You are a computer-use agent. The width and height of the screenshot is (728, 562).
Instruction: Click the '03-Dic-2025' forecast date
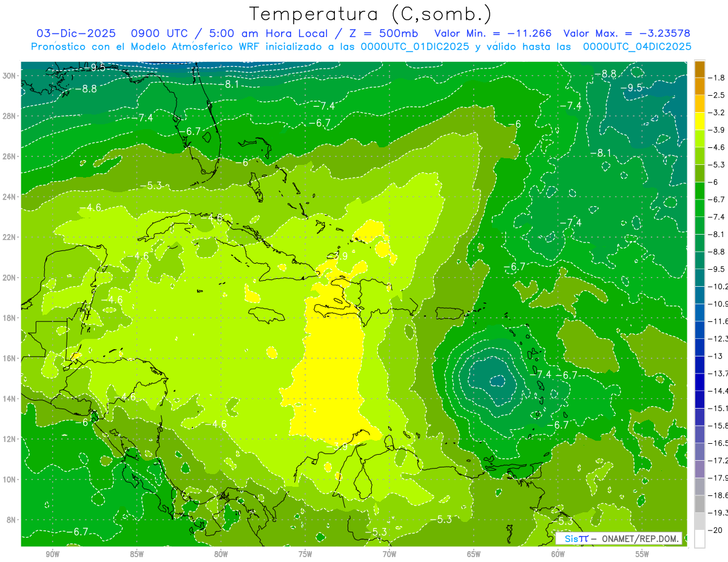click(x=75, y=33)
